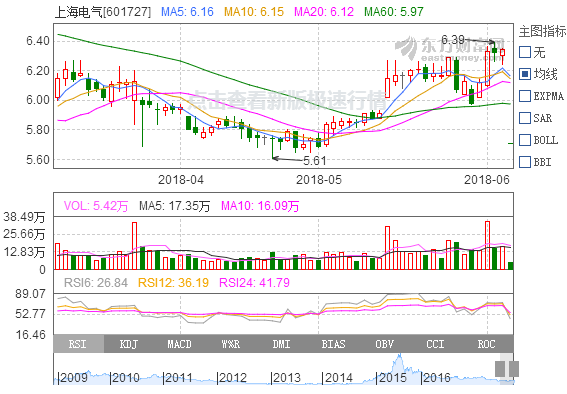Open the ROC indicator tab
The width and height of the screenshot is (567, 394).
pos(486,344)
